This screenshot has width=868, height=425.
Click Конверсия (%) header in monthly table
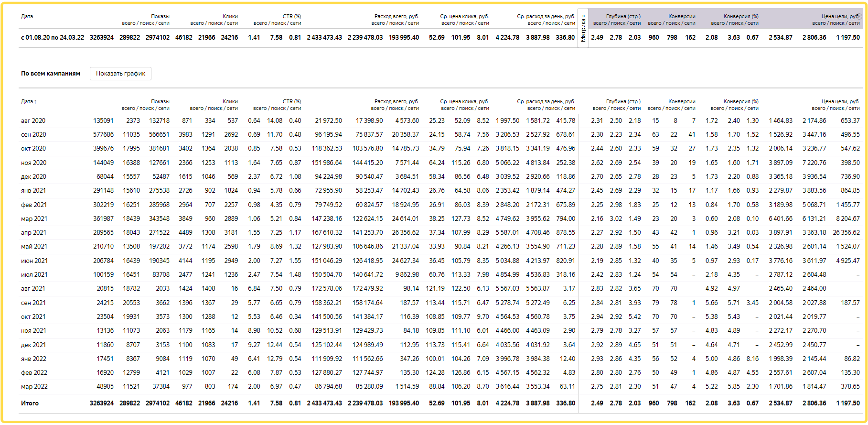point(740,101)
